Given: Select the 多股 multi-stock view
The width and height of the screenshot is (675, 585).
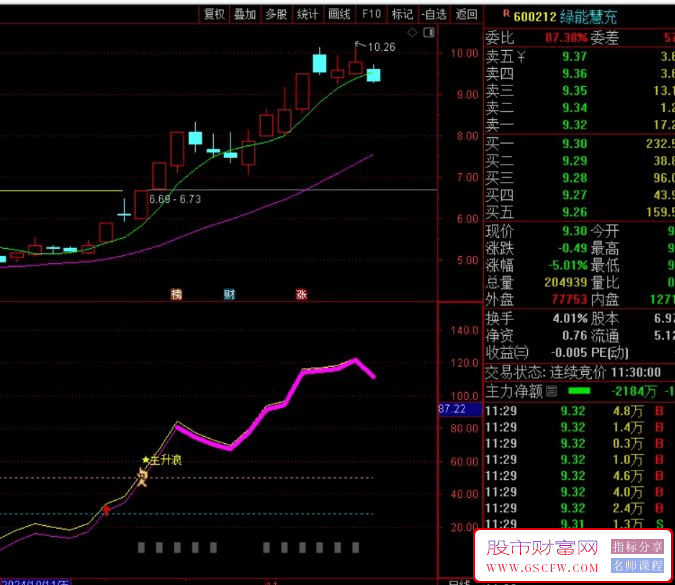Looking at the screenshot, I should pos(276,15).
